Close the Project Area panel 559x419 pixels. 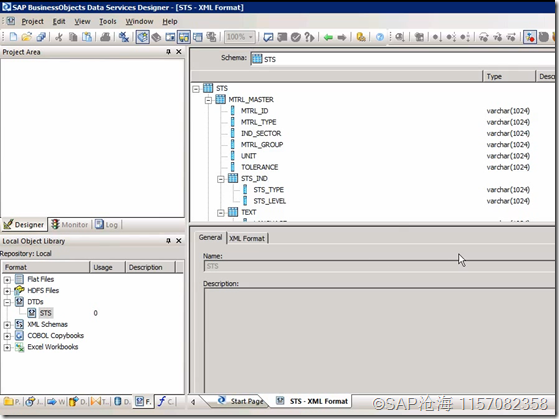(x=179, y=52)
